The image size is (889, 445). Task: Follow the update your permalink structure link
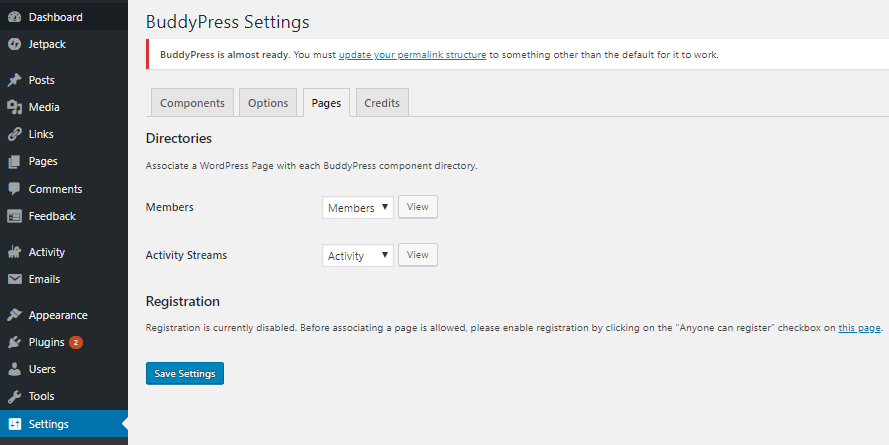pos(412,55)
